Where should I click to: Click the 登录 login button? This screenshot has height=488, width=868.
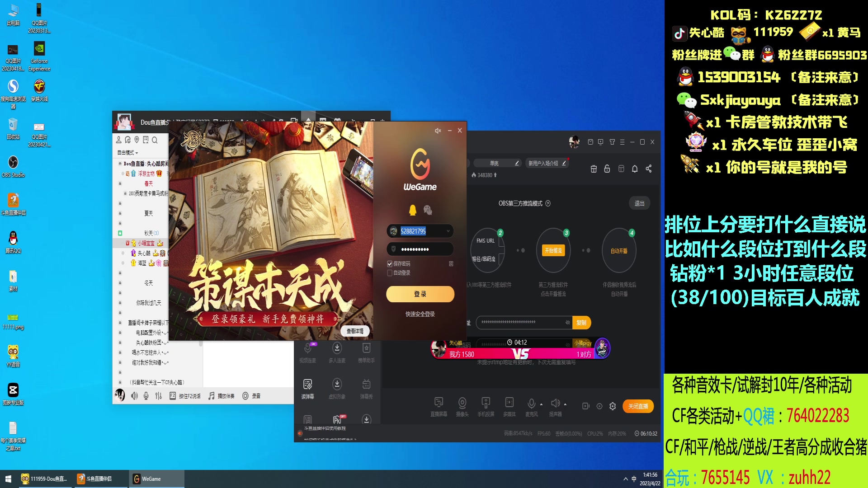point(420,294)
